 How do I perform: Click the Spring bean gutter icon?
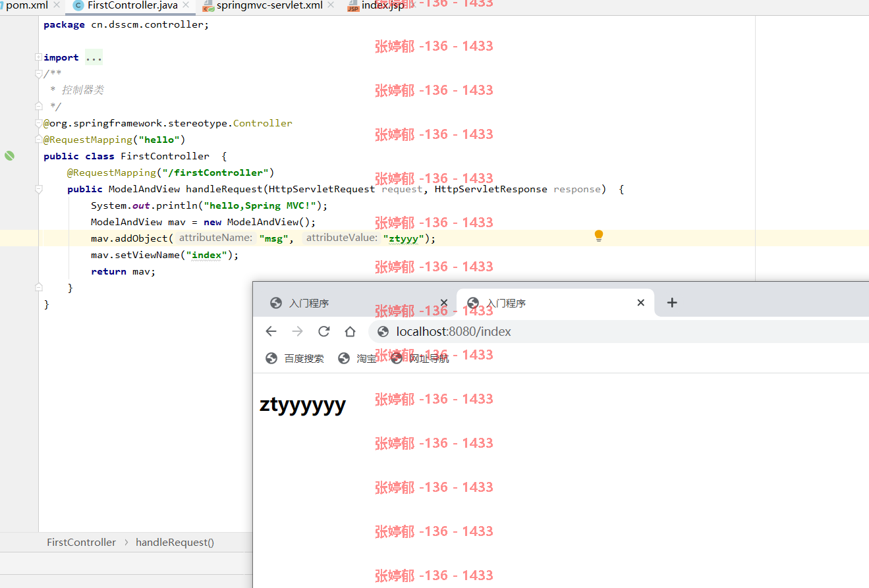point(9,156)
